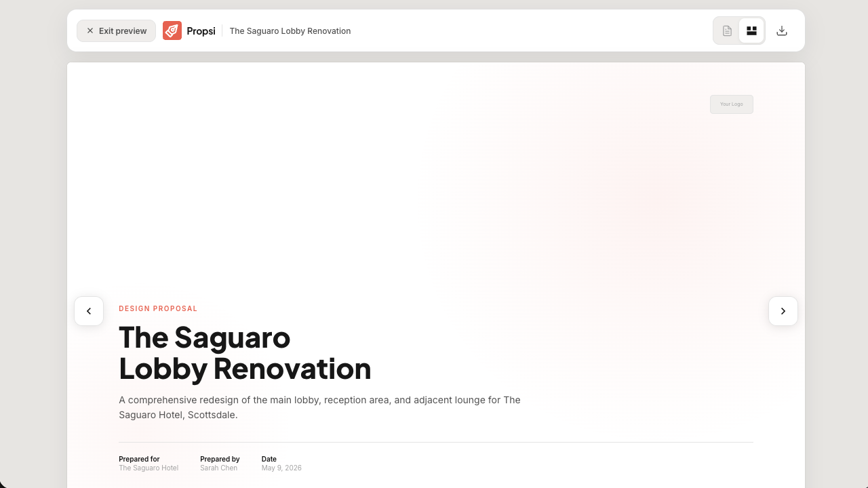Select the May 9, 2026 date
This screenshot has width=868, height=488.
(281, 468)
